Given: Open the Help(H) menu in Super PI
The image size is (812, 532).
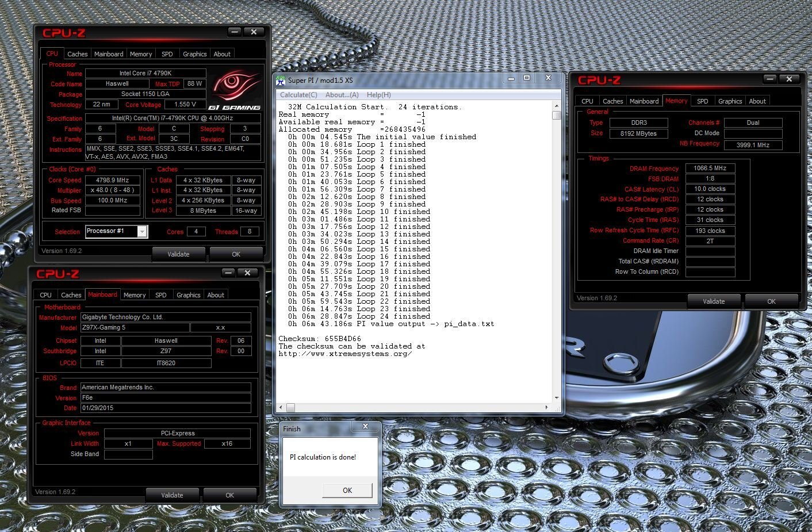Looking at the screenshot, I should [379, 95].
